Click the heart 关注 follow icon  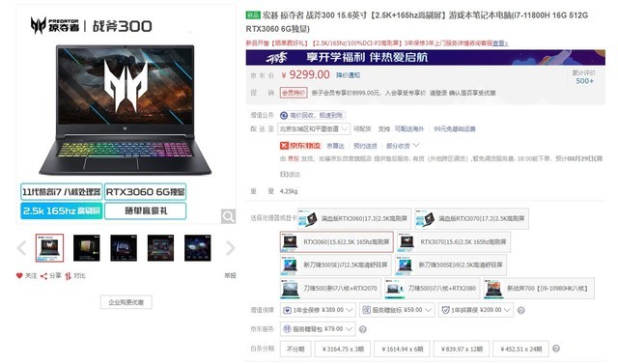(x=19, y=276)
